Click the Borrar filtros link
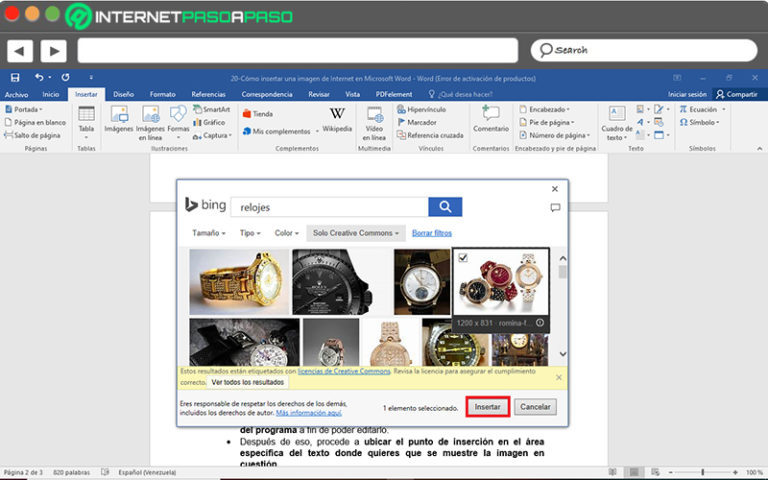Screen dimensions: 768x480 (x=432, y=233)
